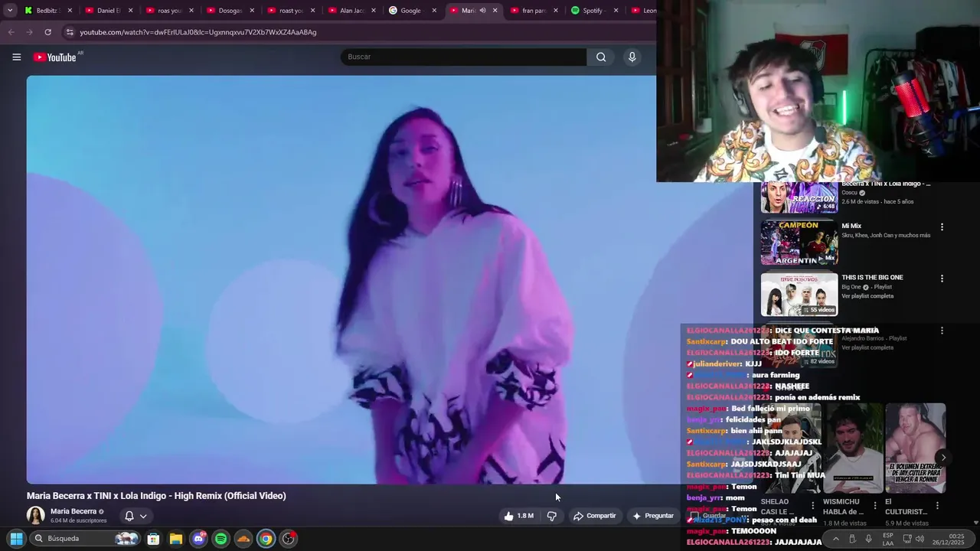This screenshot has height=551, width=980.
Task: Open Ver playlist completa under Big One
Action: pos(867,296)
